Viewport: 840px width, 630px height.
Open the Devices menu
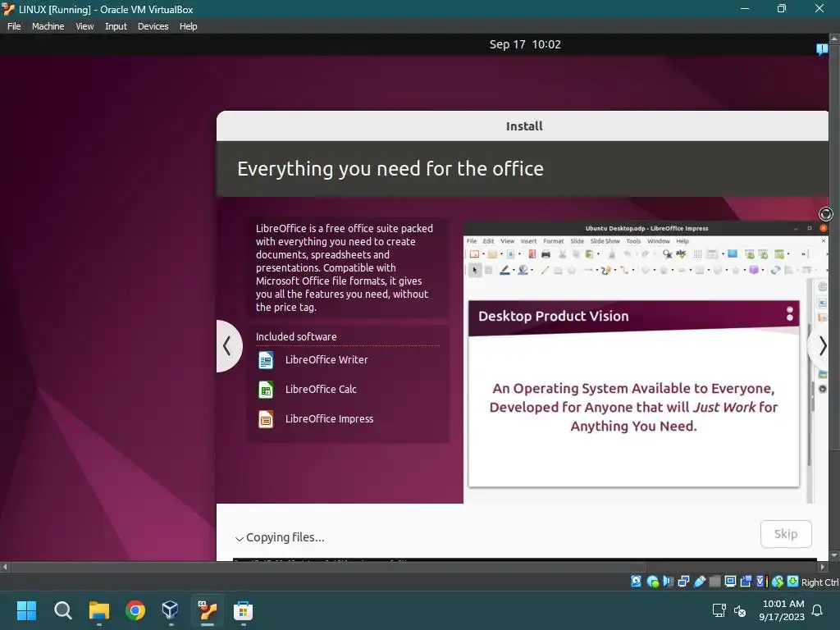coord(153,26)
